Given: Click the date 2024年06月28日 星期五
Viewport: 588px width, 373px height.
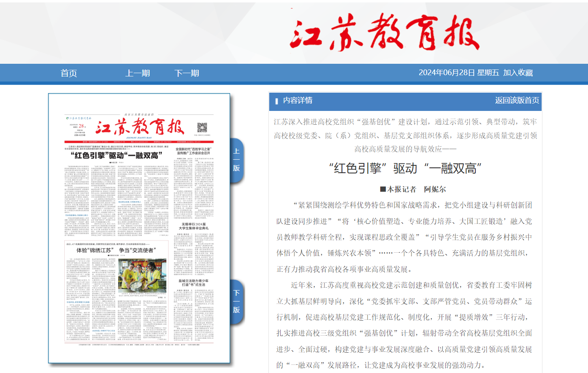Looking at the screenshot, I should pos(459,73).
